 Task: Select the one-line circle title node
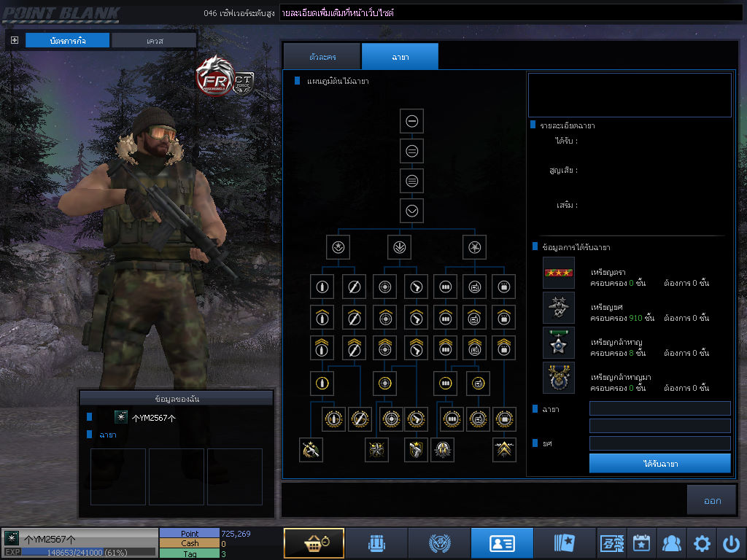point(412,122)
